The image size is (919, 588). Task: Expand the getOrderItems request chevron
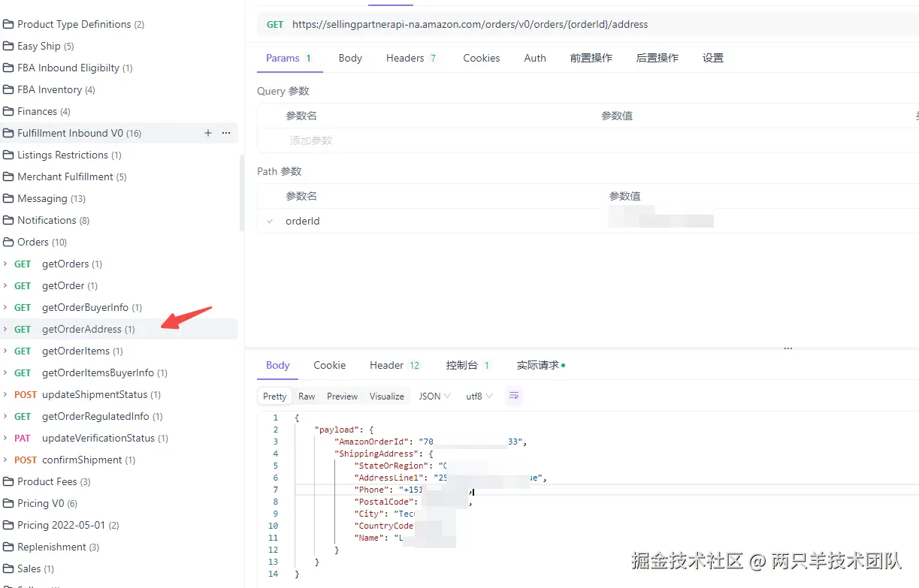pyautogui.click(x=6, y=351)
